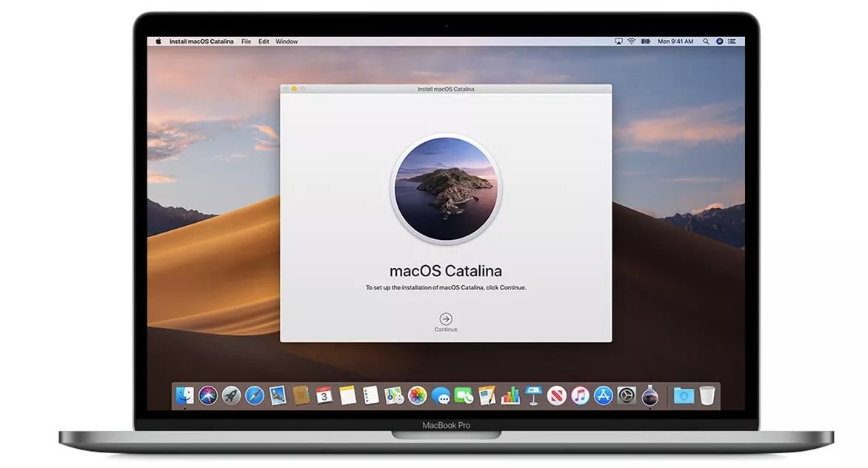868x468 pixels.
Task: Open Launchpad
Action: pos(232,396)
